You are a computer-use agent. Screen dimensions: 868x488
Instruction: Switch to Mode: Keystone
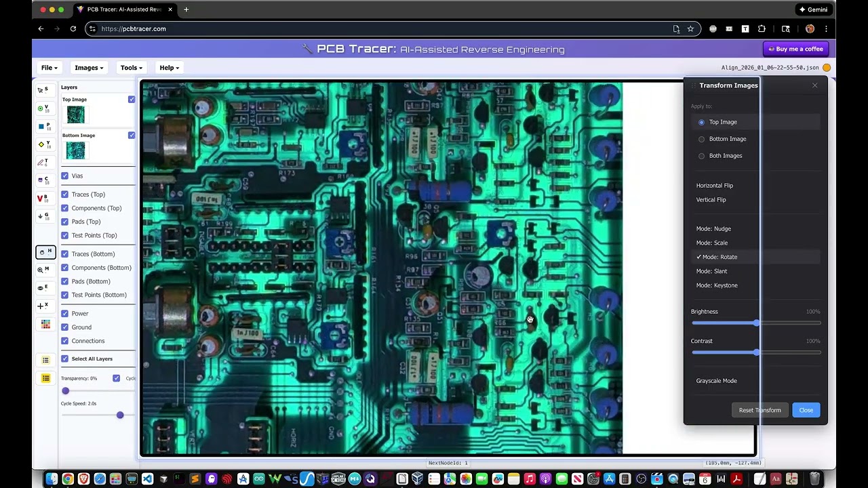coord(717,285)
